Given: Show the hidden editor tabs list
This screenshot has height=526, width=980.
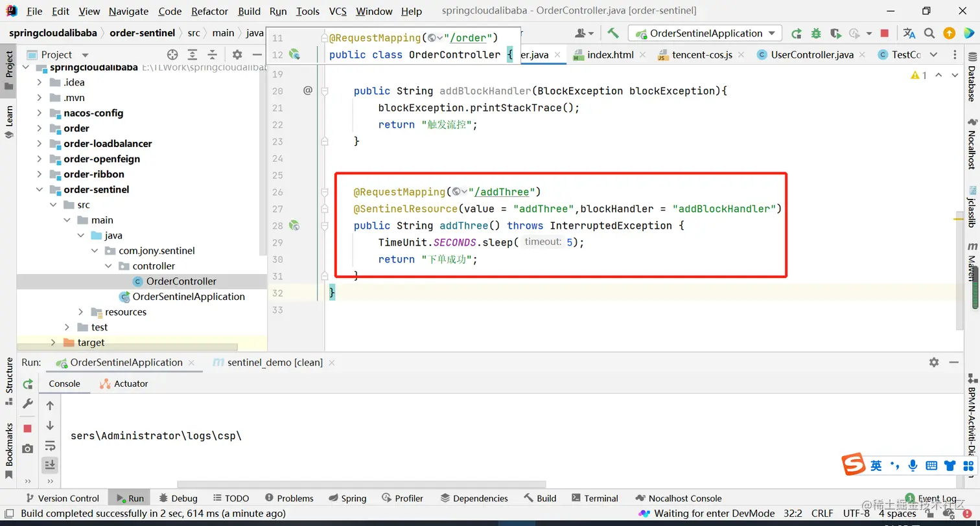Looking at the screenshot, I should coord(933,54).
